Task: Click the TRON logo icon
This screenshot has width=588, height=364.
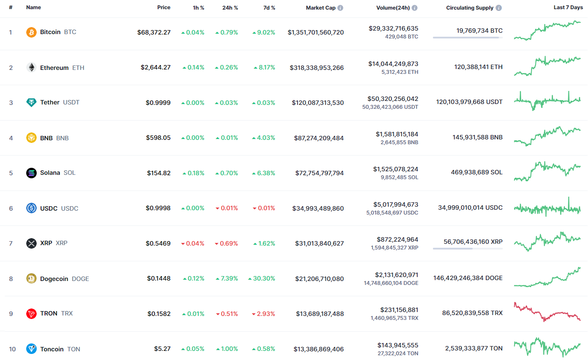Action: point(31,314)
